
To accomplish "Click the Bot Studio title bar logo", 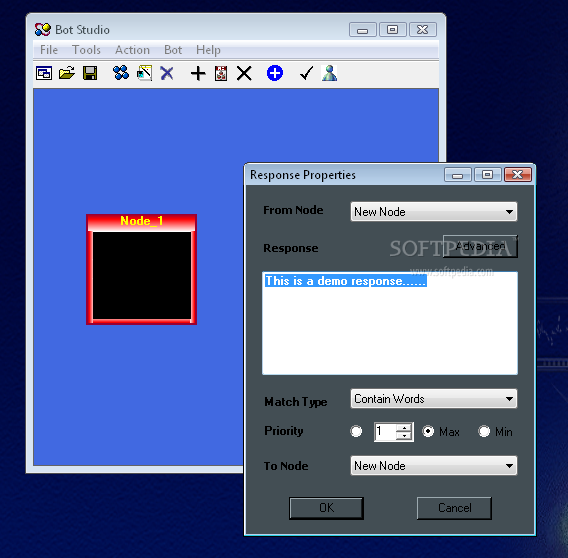I will pos(43,29).
